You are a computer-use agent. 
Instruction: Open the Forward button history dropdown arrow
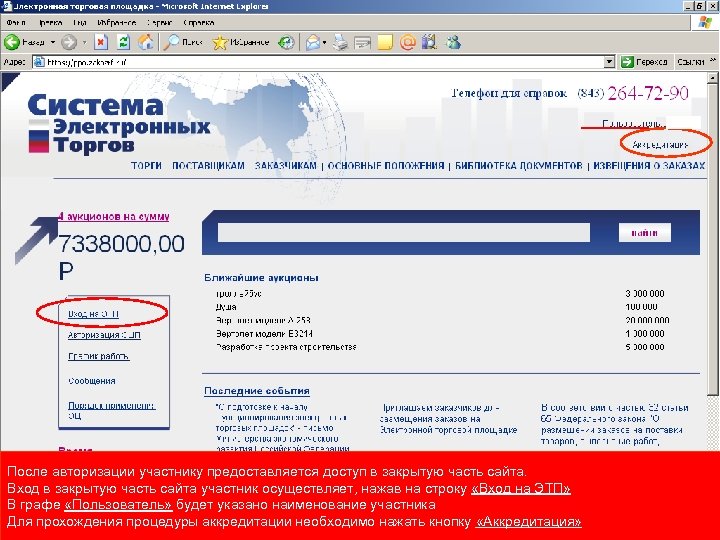point(84,42)
